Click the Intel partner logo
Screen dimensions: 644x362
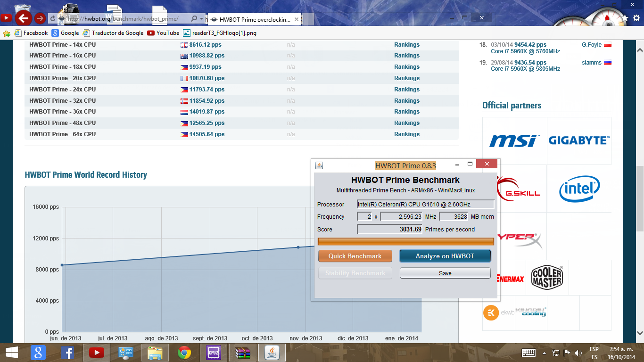point(579,189)
